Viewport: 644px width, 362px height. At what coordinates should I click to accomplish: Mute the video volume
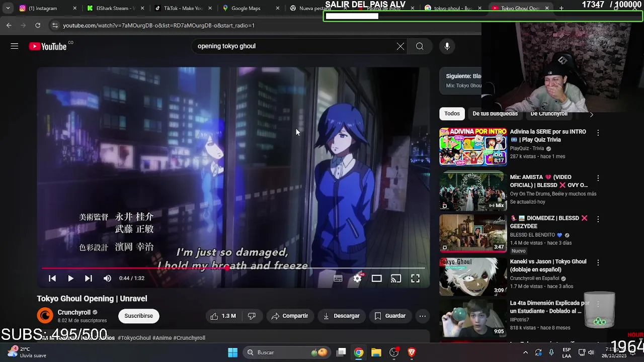click(107, 278)
